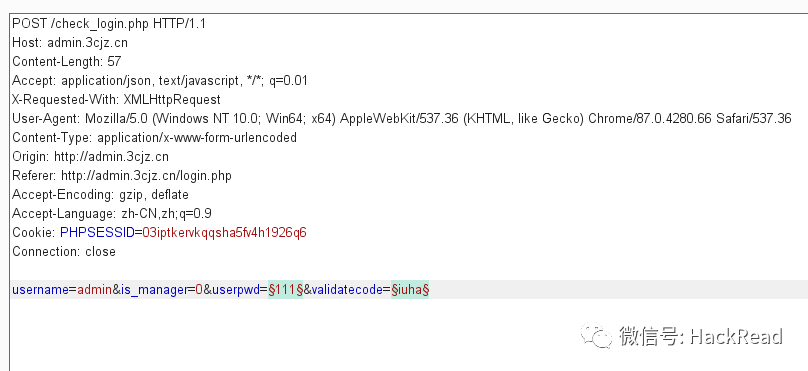The height and width of the screenshot is (371, 808).
Task: Click the Accept-Language zh-CN header line
Action: pyautogui.click(x=112, y=213)
